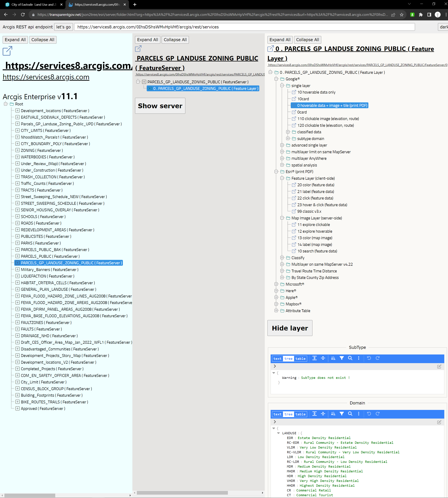Click filter funnel icon in Domain editor

pos(342,414)
